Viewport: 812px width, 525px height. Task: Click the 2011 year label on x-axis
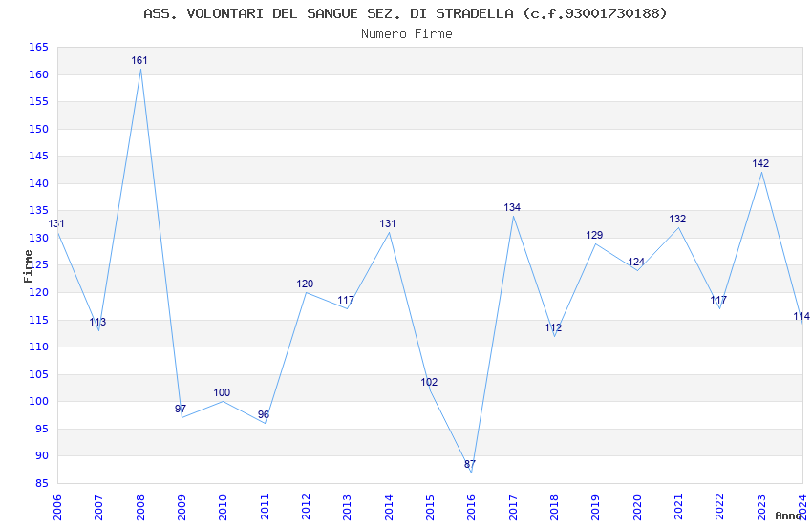pos(265,508)
